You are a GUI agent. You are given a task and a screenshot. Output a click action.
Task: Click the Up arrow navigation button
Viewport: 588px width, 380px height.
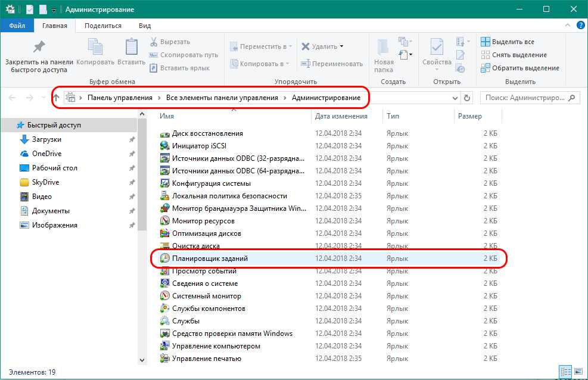pyautogui.click(x=56, y=98)
